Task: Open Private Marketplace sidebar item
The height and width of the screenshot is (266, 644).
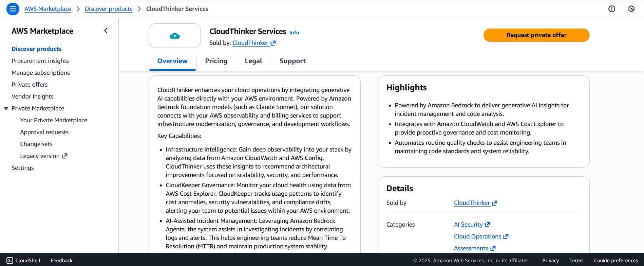Action: [x=38, y=108]
